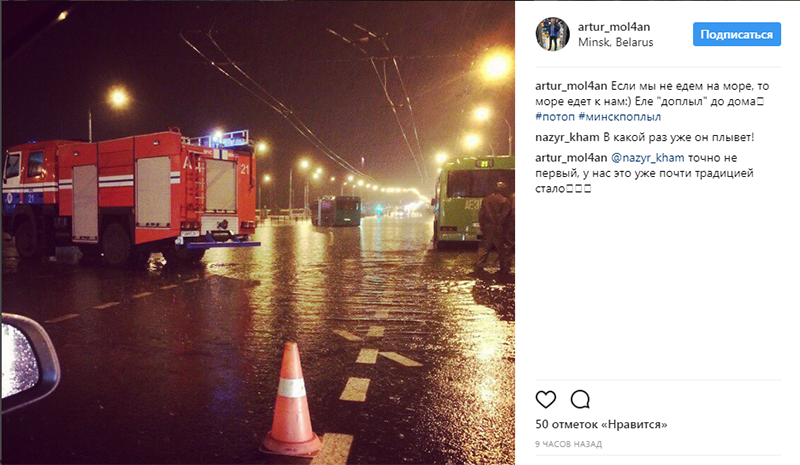Click the comment speech bubble icon

pos(580,399)
